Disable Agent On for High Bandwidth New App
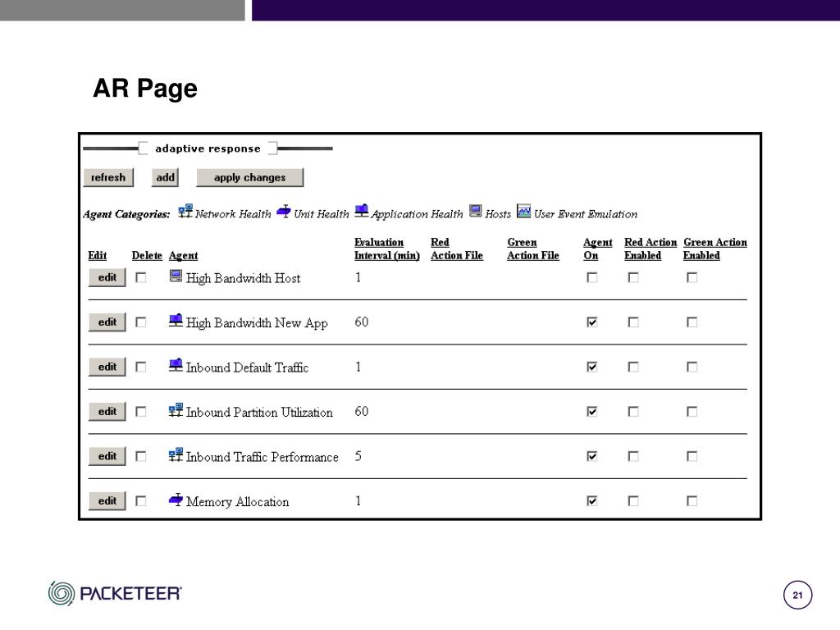840x630 pixels. click(592, 322)
